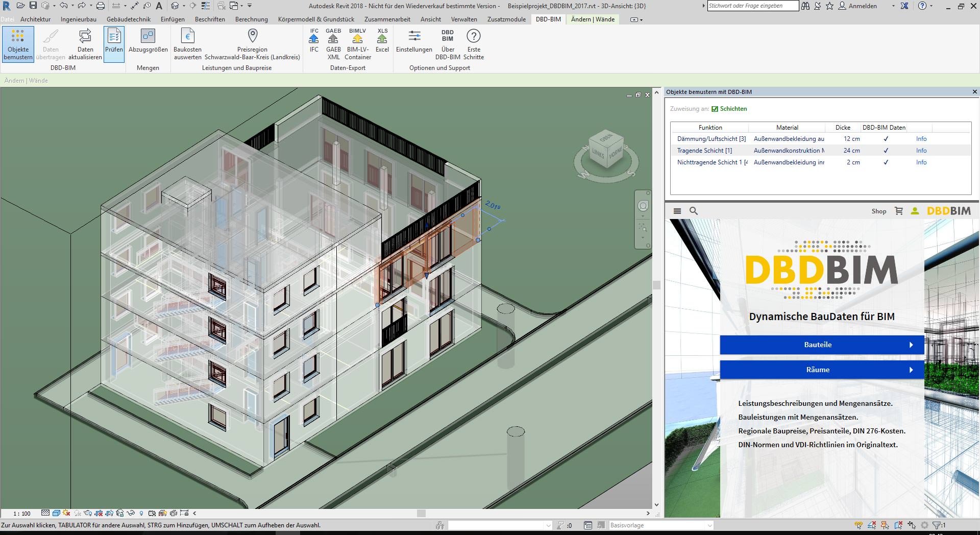Open shopping cart in DBD-BIM panel

point(899,211)
